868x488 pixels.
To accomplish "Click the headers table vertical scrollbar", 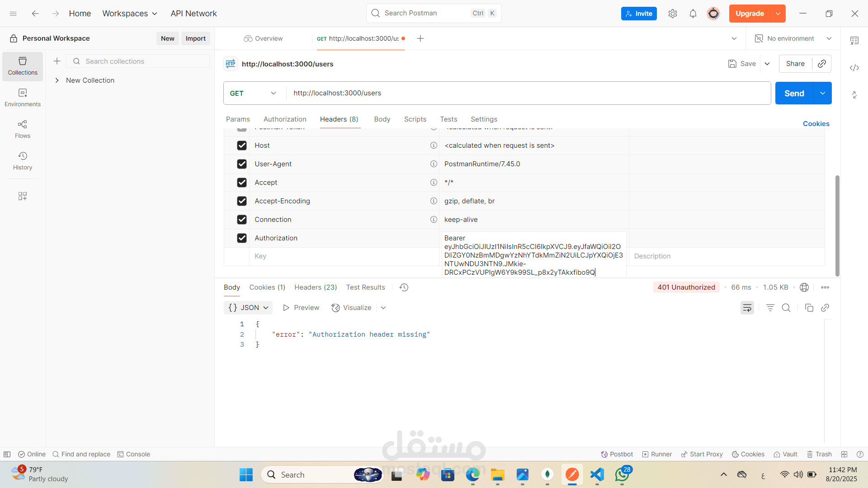I will point(837,225).
